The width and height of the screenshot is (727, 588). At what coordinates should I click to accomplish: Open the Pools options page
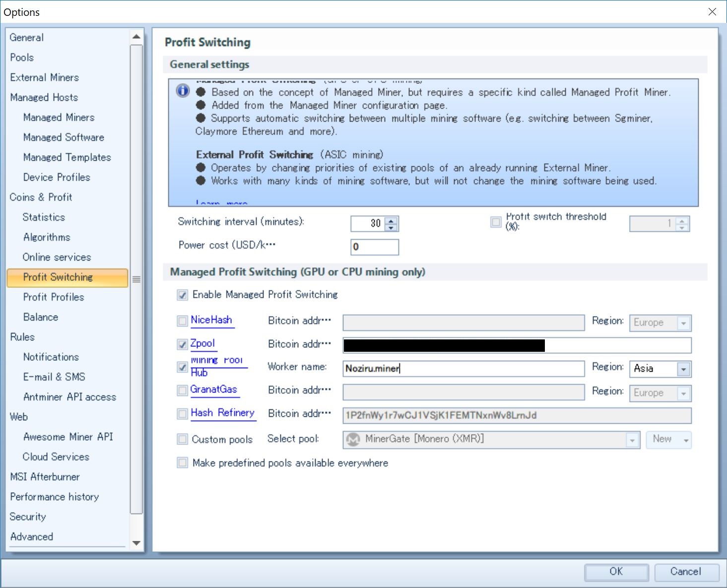pos(22,58)
